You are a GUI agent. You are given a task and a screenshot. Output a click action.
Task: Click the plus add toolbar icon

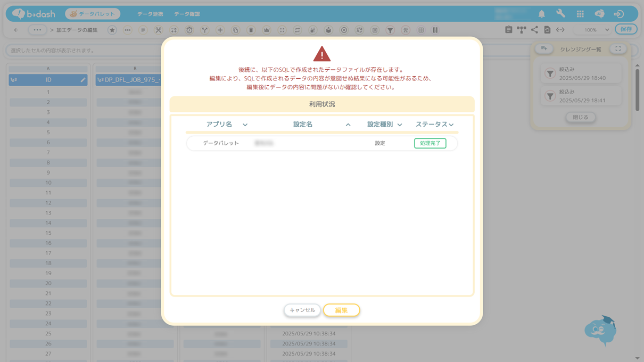click(220, 30)
